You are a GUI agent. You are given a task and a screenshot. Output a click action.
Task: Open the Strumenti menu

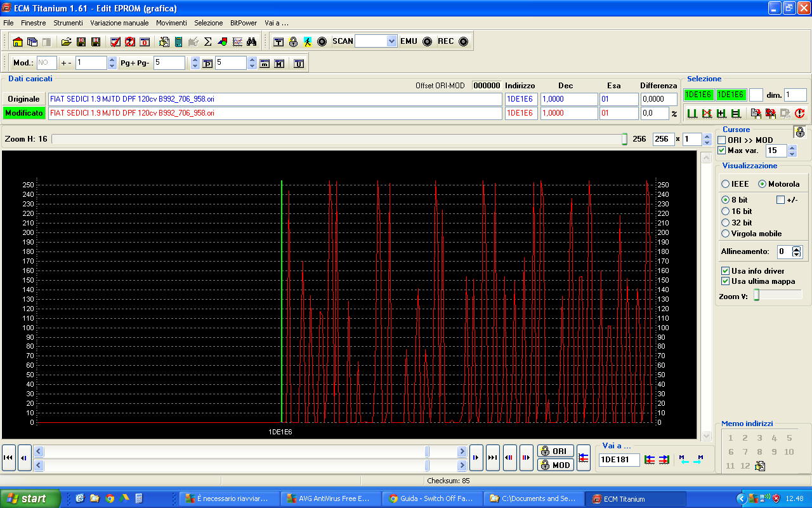pos(68,23)
